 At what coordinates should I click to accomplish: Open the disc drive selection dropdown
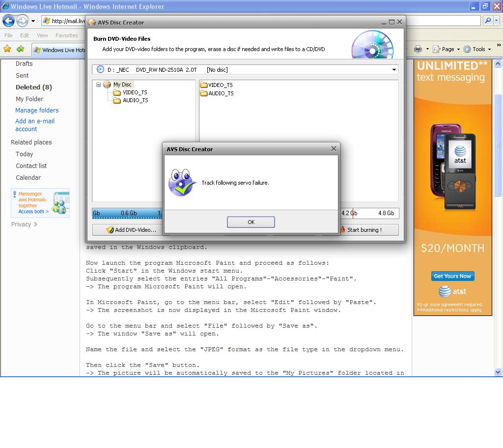point(393,70)
